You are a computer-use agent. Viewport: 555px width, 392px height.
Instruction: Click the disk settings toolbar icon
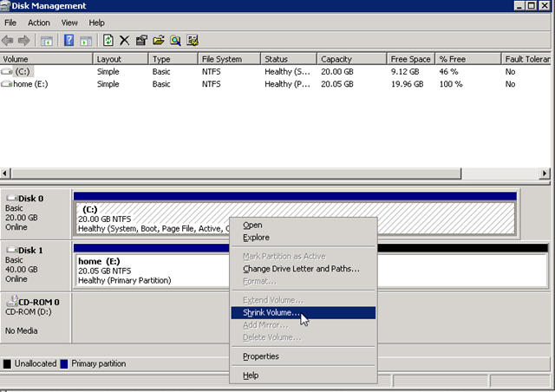[x=193, y=41]
